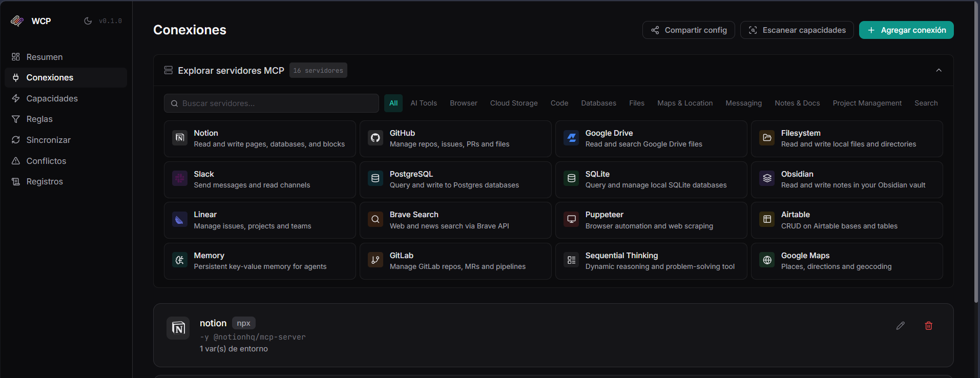Viewport: 980px width, 378px height.
Task: Click the GitHub server title
Action: (402, 133)
